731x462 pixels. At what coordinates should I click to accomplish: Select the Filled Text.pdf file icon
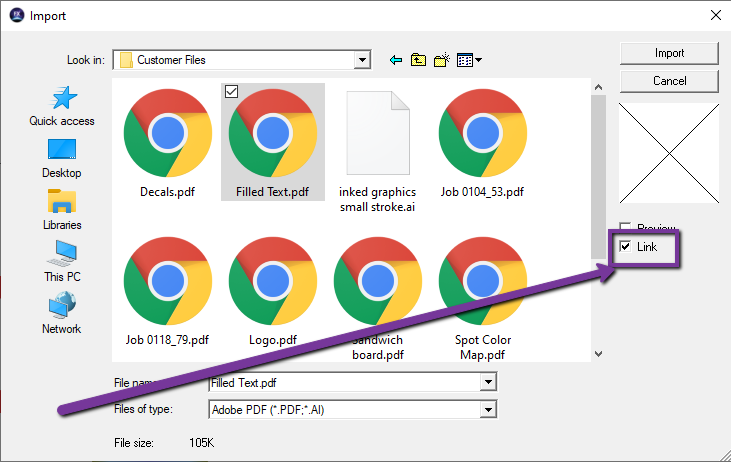click(273, 133)
